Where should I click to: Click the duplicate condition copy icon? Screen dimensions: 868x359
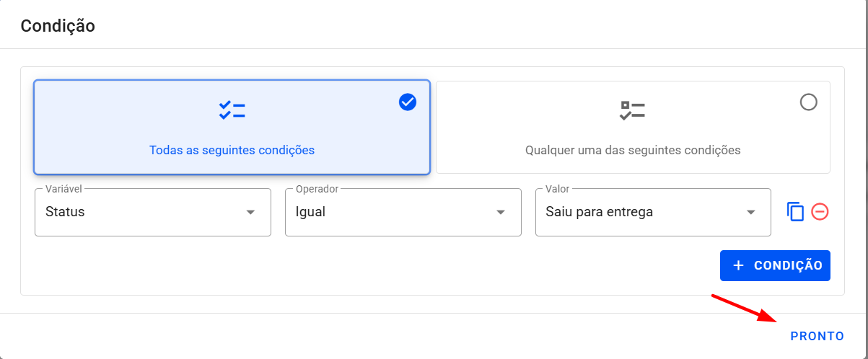[795, 212]
